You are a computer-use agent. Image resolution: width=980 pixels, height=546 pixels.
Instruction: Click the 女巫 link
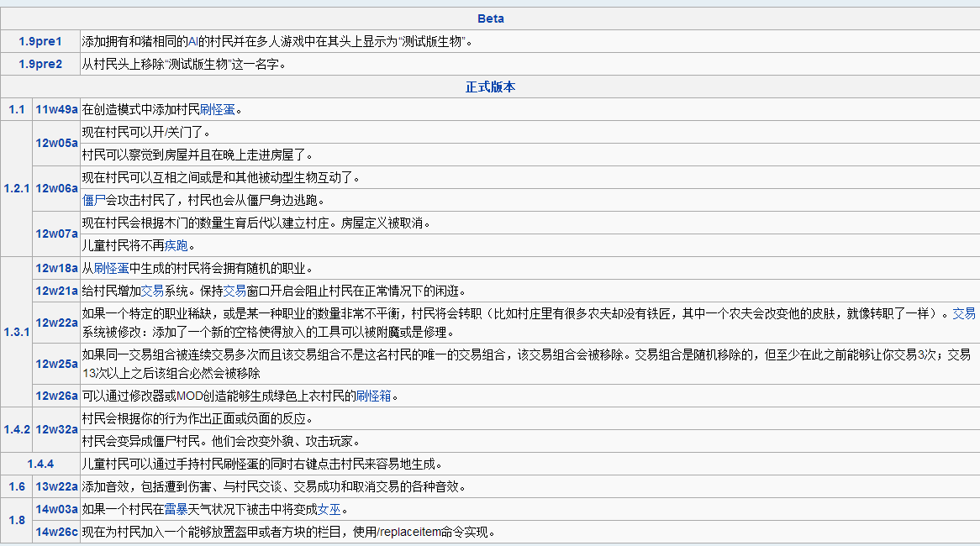coord(329,509)
